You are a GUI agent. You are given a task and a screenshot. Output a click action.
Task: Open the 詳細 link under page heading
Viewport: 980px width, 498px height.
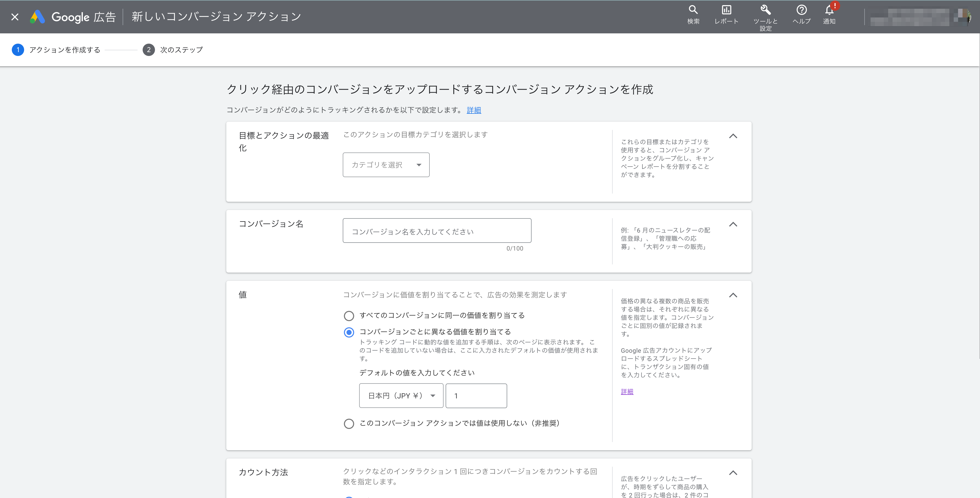[x=474, y=110]
